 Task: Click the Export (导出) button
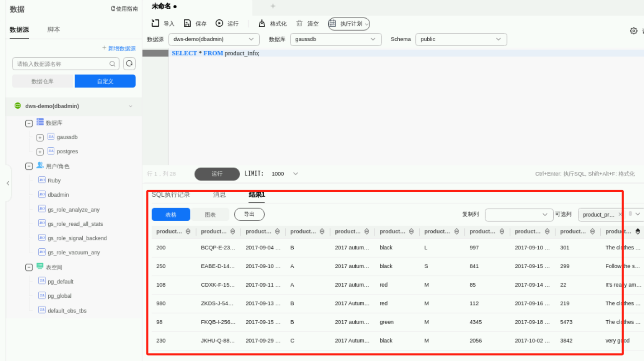point(249,214)
